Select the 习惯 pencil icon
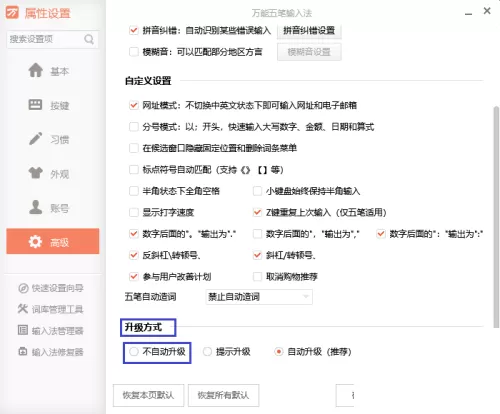The width and height of the screenshot is (500, 414). point(36,139)
